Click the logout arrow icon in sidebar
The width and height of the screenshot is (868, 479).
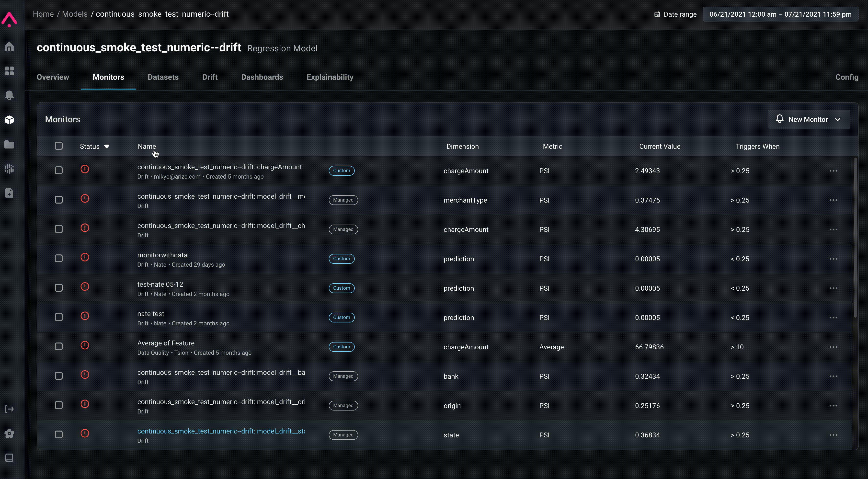click(x=9, y=409)
